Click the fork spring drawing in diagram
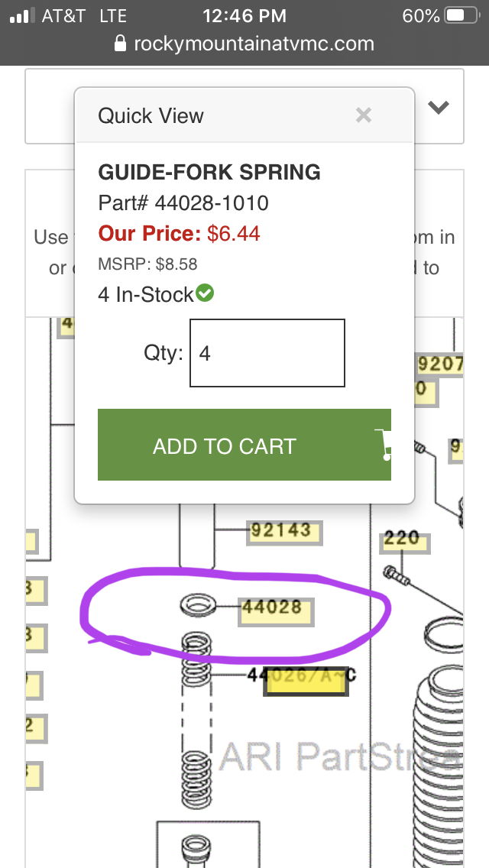The width and height of the screenshot is (489, 868). click(196, 720)
